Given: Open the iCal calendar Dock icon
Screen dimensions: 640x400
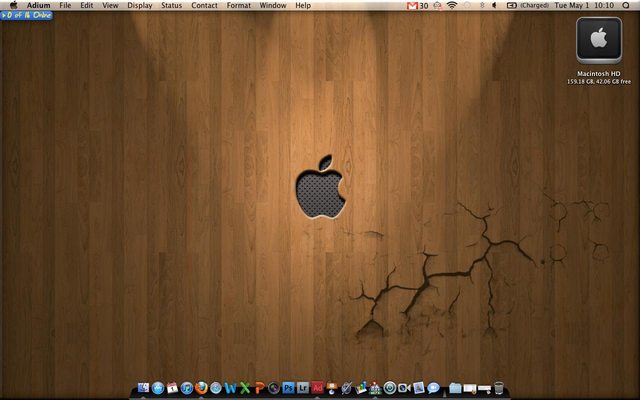Looking at the screenshot, I should tap(172, 388).
